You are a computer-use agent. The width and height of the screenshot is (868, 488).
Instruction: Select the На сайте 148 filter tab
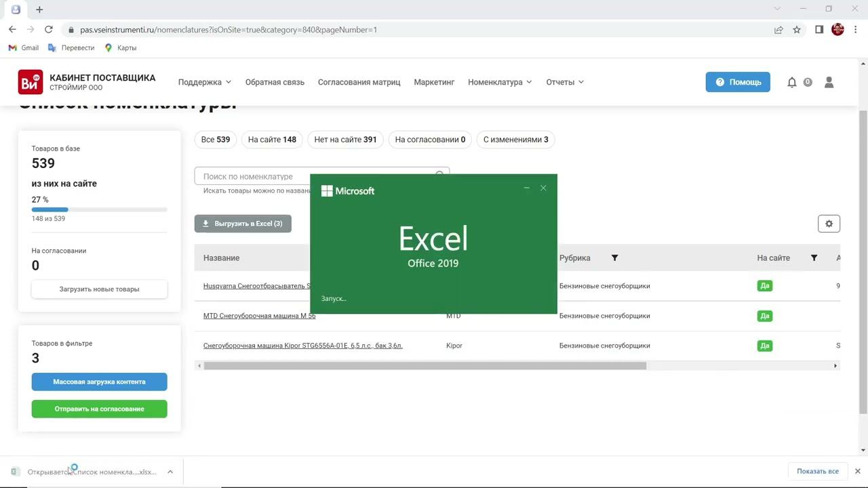point(272,140)
